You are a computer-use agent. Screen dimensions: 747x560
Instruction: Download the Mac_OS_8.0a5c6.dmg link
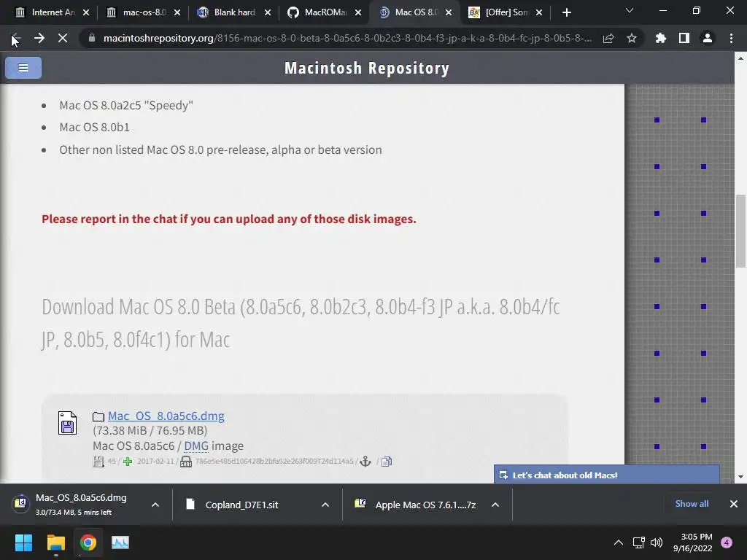point(166,416)
